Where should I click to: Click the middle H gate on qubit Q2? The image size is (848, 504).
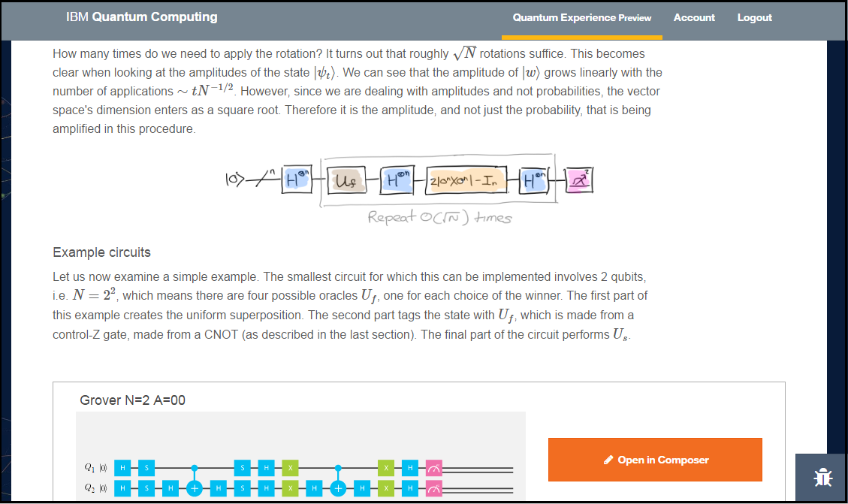click(x=267, y=487)
